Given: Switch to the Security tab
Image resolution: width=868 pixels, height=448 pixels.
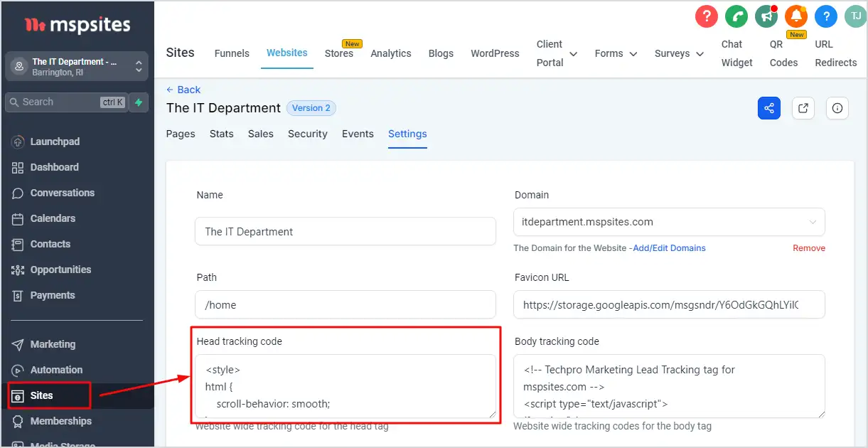Looking at the screenshot, I should [x=307, y=134].
